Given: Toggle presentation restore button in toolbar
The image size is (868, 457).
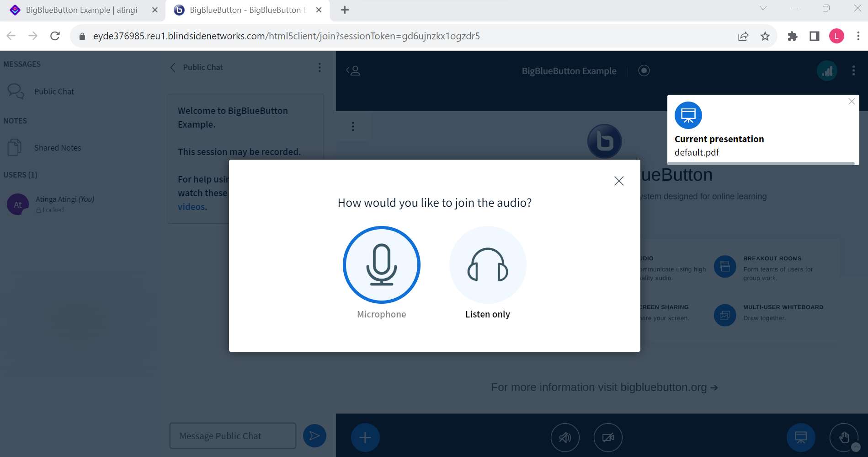Looking at the screenshot, I should pos(801,438).
